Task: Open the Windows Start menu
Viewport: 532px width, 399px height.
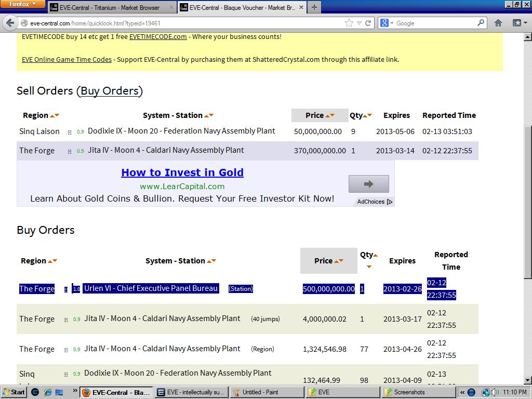Action: pos(14,392)
